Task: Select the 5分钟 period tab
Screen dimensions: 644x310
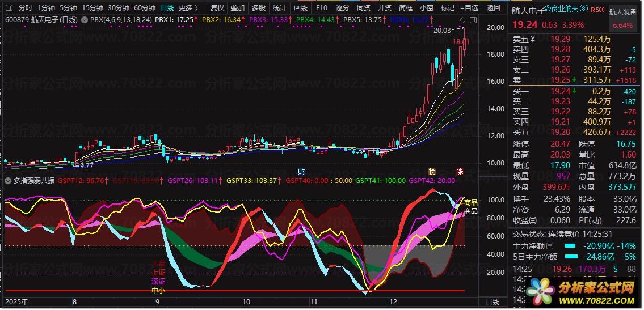Action: coord(68,7)
